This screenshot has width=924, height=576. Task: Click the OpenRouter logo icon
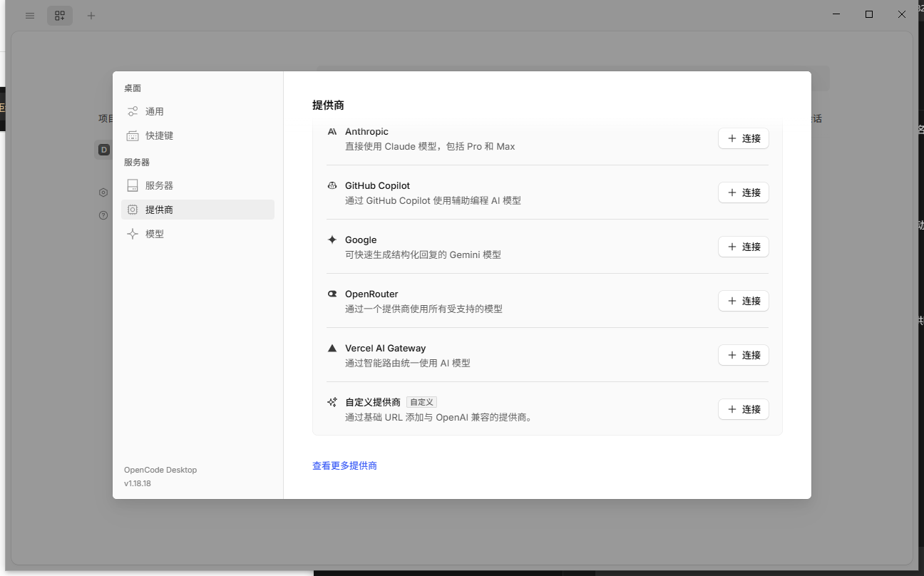(332, 294)
